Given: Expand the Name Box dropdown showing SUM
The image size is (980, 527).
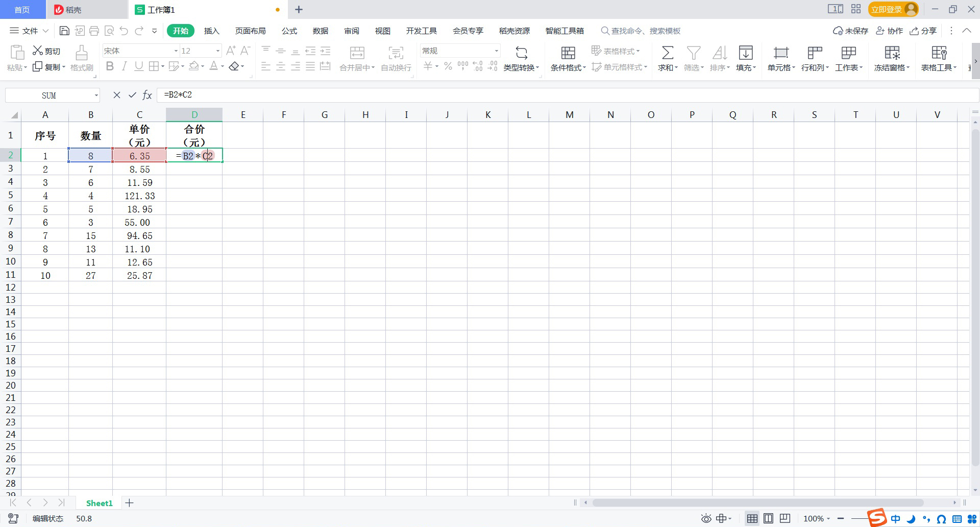Looking at the screenshot, I should coord(96,95).
